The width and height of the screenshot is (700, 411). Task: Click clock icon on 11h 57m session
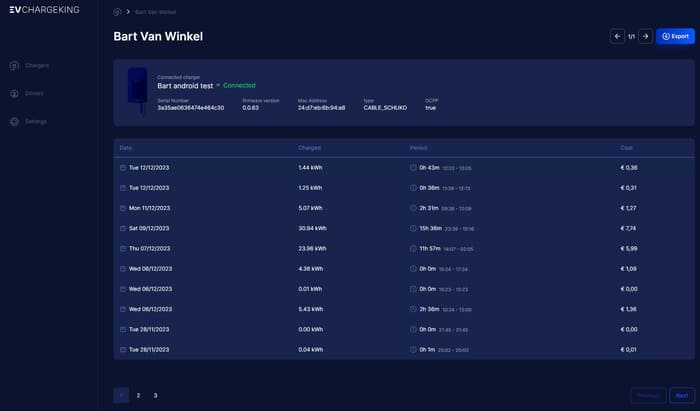tap(414, 248)
